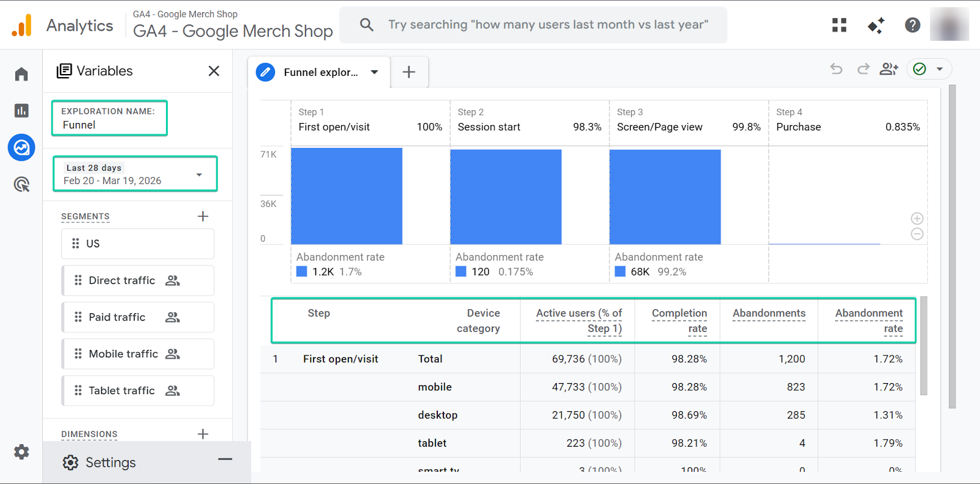The width and height of the screenshot is (980, 484).
Task: Add a new segment with plus icon
Action: coord(203,216)
